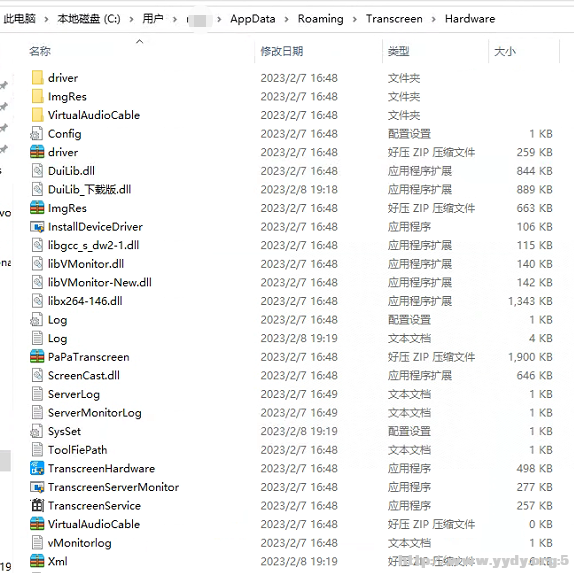Screen dimensions: 574x573
Task: Select the VirtualAudioCable folder icon
Action: click(x=37, y=115)
